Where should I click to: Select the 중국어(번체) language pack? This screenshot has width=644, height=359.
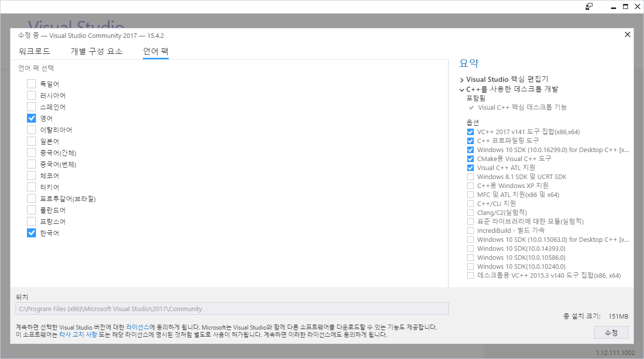click(31, 164)
